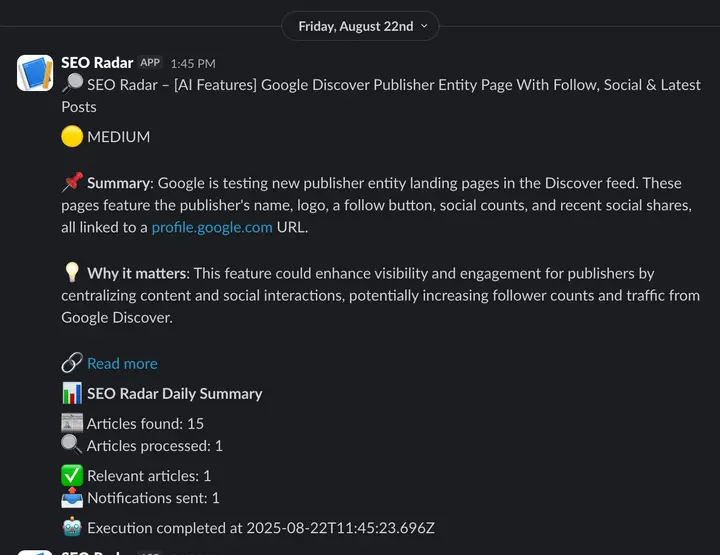This screenshot has height=555, width=720.
Task: Open the Friday, August 22nd date dropdown
Action: 360,26
